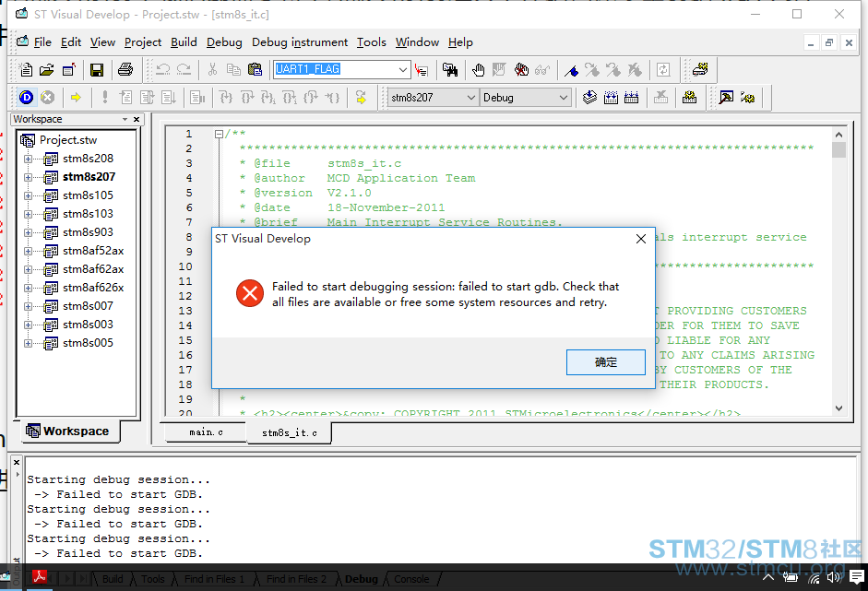The width and height of the screenshot is (868, 591).
Task: Select Project.stw root node
Action: pyautogui.click(x=68, y=140)
